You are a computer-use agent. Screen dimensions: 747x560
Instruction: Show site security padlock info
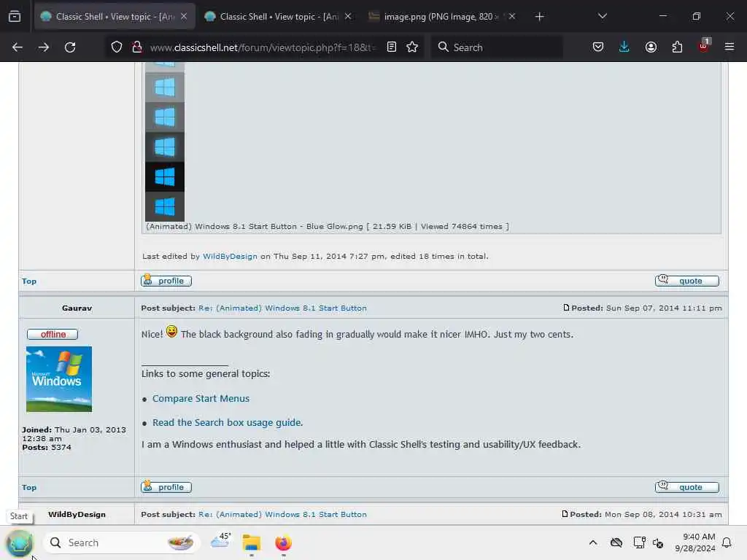click(x=137, y=47)
